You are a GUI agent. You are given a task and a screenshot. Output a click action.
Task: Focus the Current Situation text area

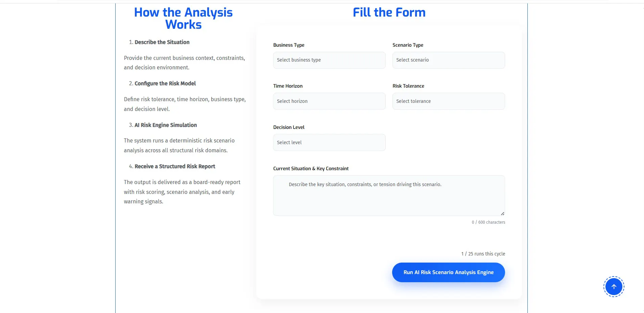point(389,196)
